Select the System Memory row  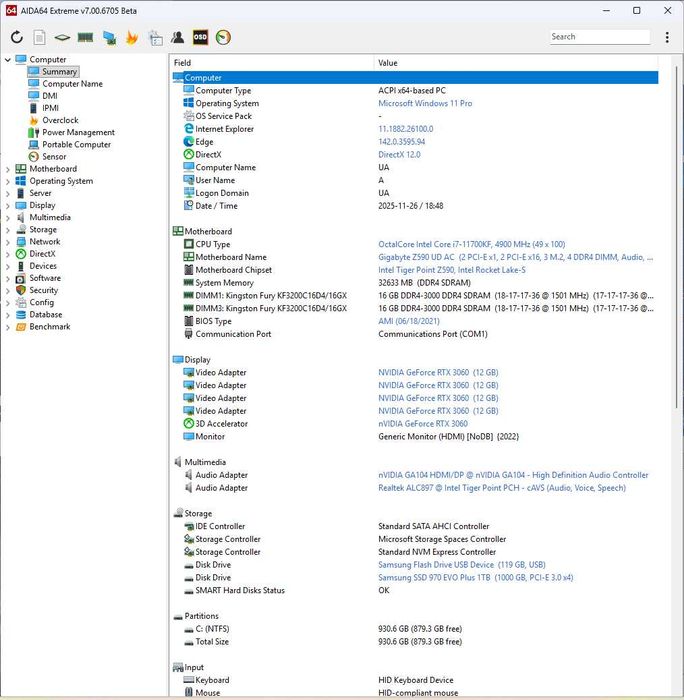(415, 283)
